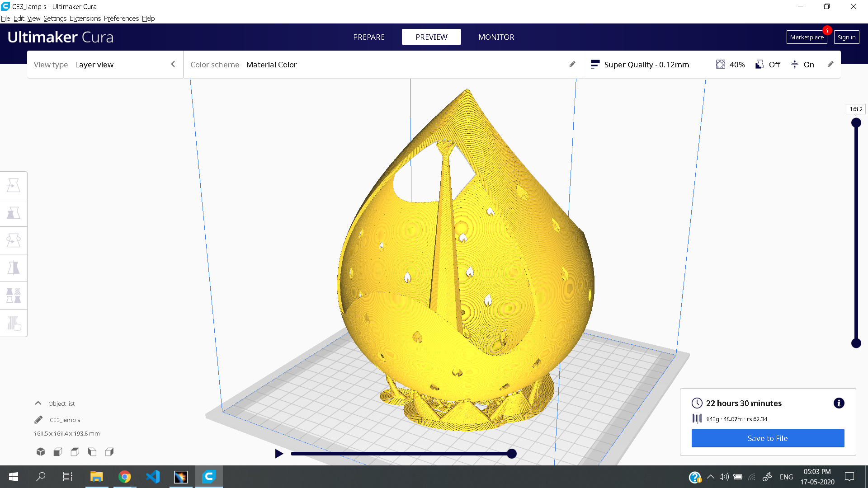Switch to the PREPARE stage tab
Viewport: 868px width, 488px height.
pos(369,37)
